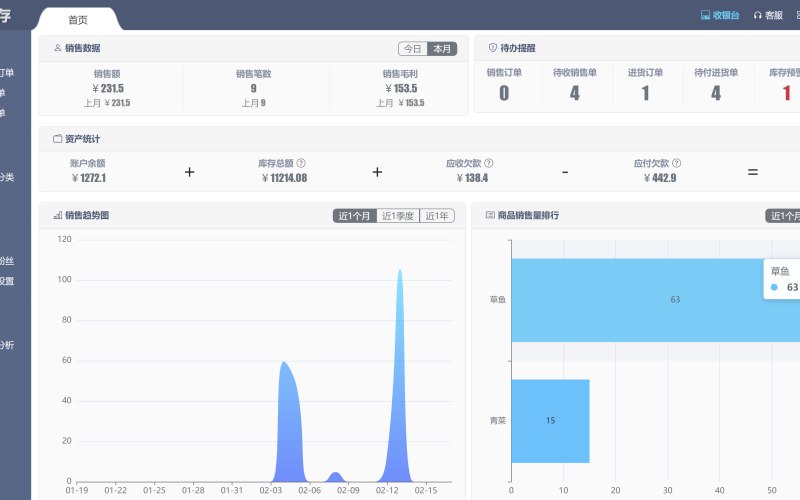Click the 草鱼 bar showing 63
This screenshot has height=500, width=800.
click(656, 300)
